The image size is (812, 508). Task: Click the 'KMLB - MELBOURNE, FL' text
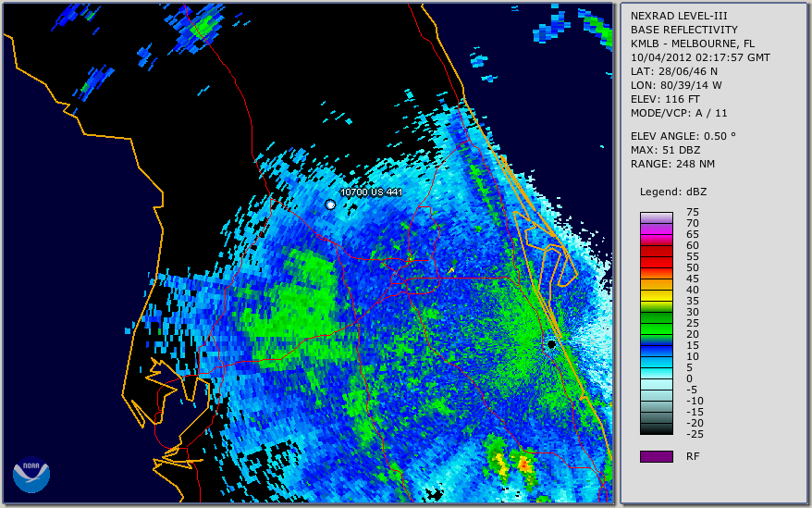pos(693,43)
